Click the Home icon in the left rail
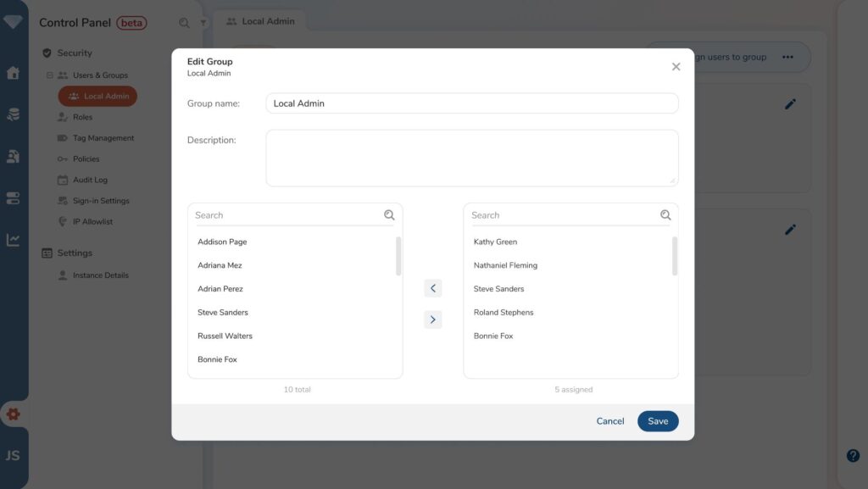This screenshot has width=868, height=489. coord(12,72)
